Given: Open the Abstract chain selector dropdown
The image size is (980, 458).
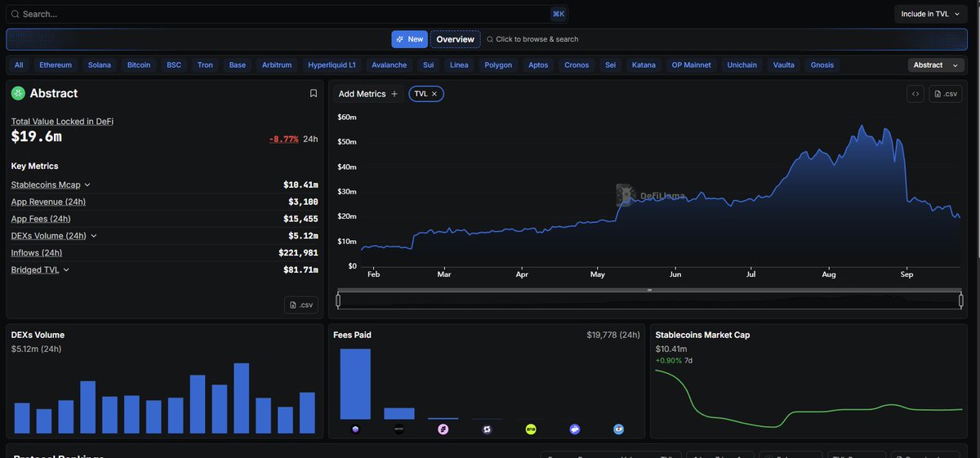Looking at the screenshot, I should [938, 65].
